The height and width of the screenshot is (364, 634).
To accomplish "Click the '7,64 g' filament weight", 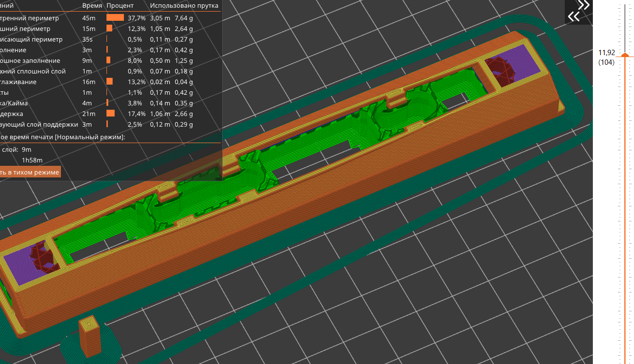I will [x=184, y=18].
